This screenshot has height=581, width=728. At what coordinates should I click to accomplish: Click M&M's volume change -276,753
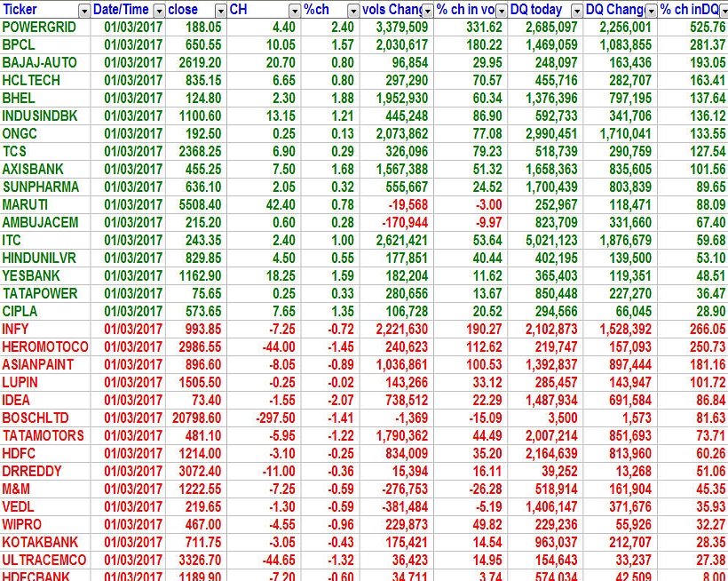(404, 489)
